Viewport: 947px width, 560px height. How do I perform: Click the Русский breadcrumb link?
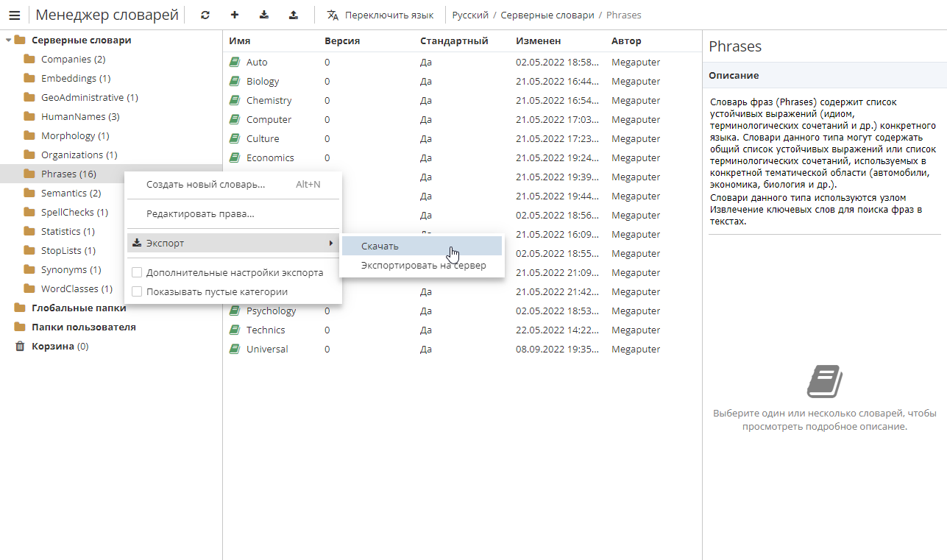[x=470, y=15]
